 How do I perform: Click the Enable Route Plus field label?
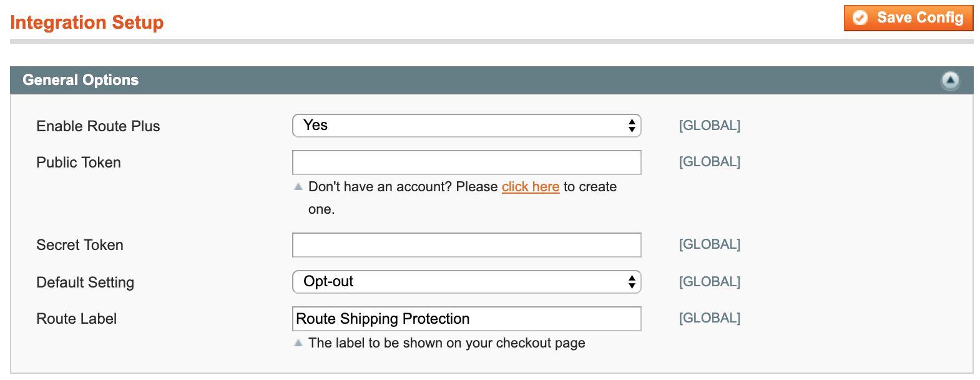pos(98,126)
